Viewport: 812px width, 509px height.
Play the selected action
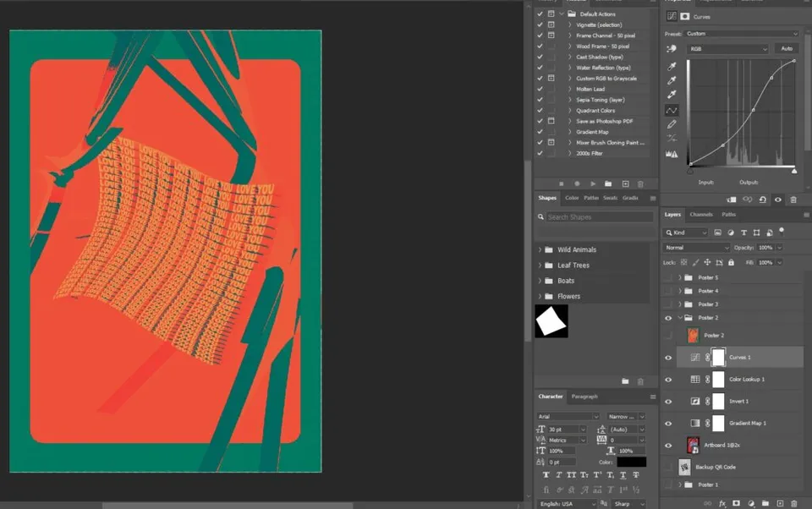(x=593, y=183)
